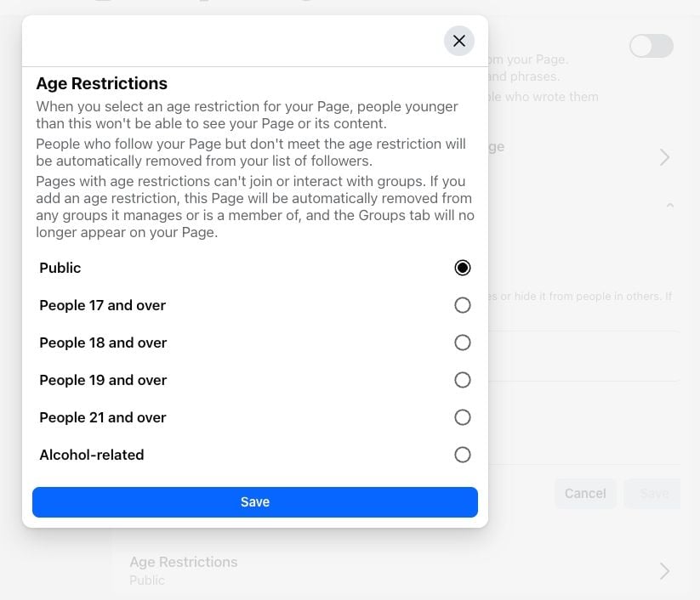
Task: Pick People 19 and over radio button
Action: click(x=462, y=380)
